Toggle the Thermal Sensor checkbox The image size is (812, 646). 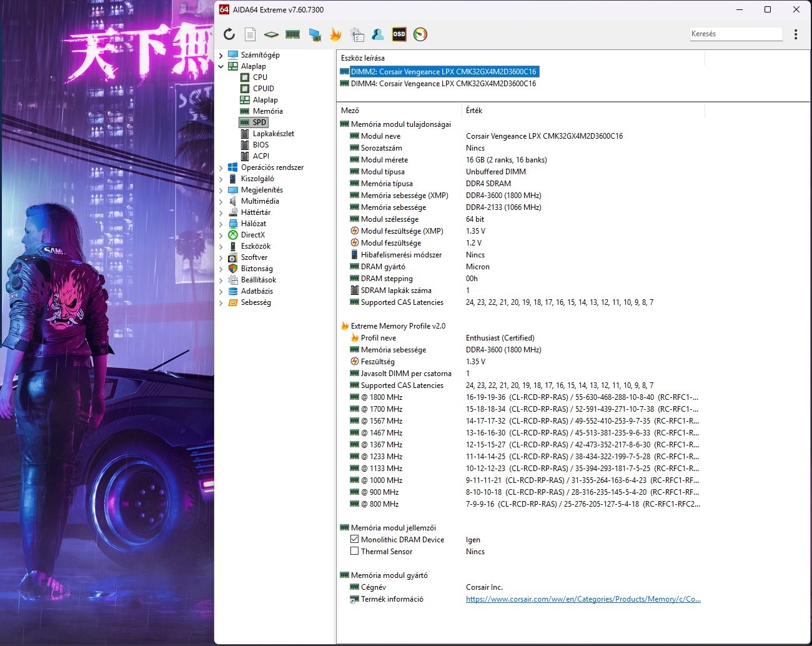tap(355, 551)
